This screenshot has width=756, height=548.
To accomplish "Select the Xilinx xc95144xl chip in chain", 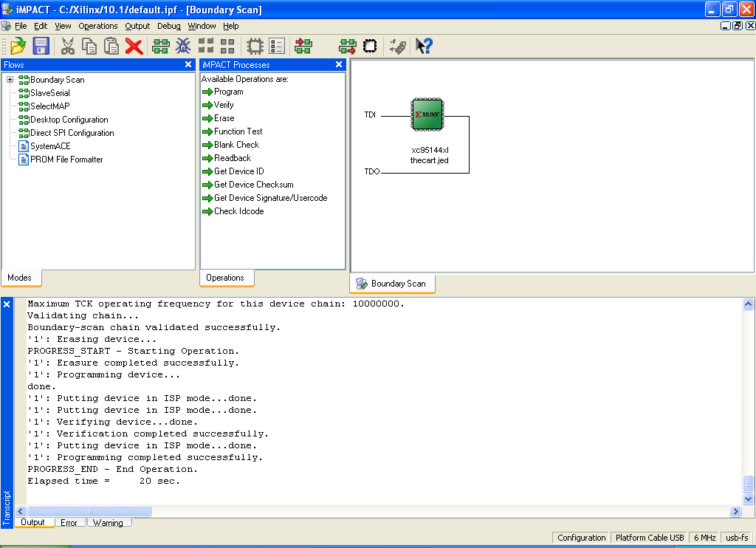I will click(x=427, y=115).
